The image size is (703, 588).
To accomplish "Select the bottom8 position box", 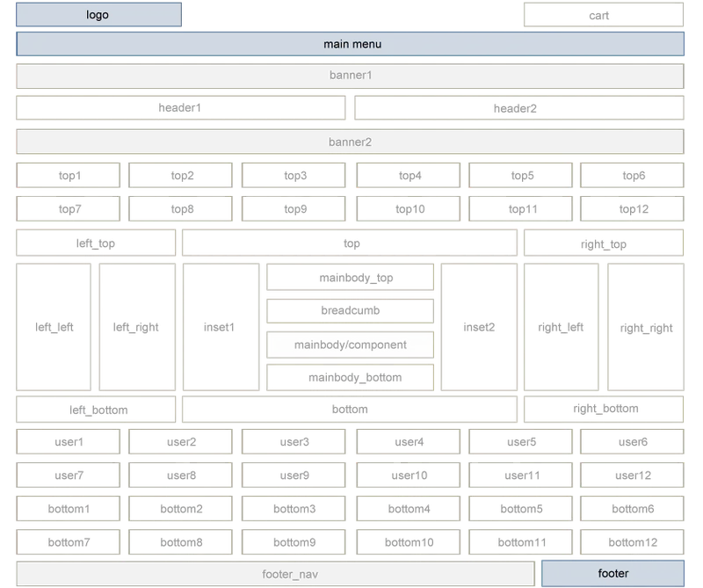I will click(x=181, y=542).
